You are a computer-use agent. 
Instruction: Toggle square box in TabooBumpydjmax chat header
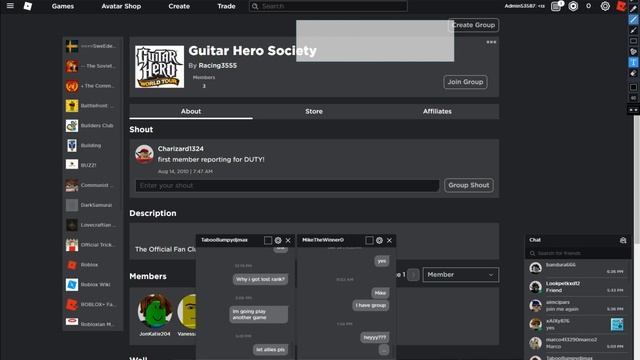[268, 240]
